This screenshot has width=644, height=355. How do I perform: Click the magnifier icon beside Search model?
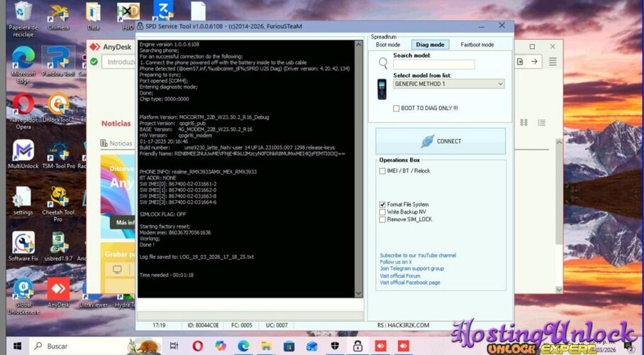point(383,62)
